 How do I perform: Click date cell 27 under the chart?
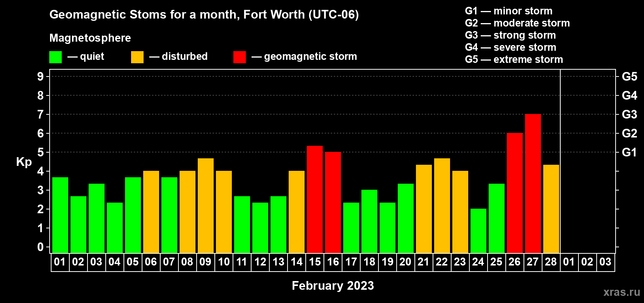coord(533,262)
